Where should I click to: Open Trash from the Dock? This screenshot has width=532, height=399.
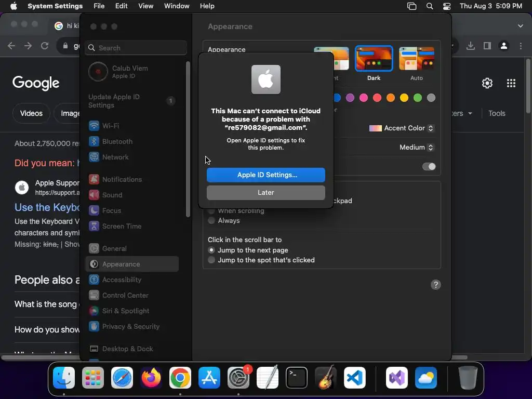(468, 378)
